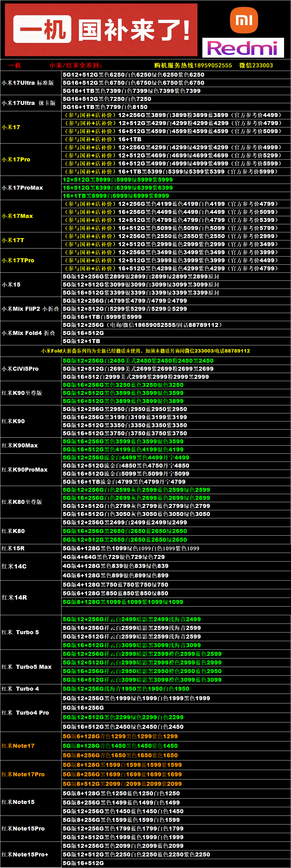Click the purple Redmi logo
Viewport: 291px width, 868px height.
243,48
